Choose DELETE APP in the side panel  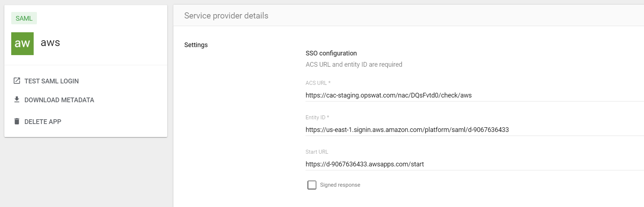pos(43,122)
